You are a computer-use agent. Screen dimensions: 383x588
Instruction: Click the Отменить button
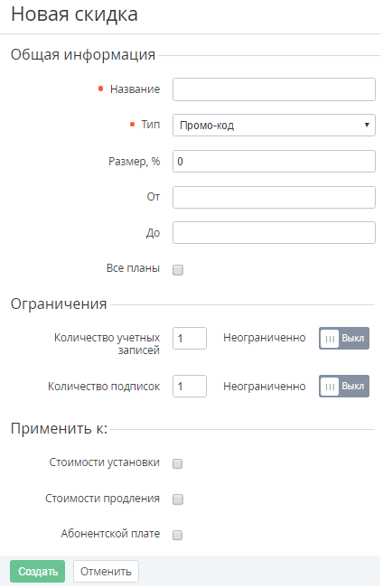point(106,572)
